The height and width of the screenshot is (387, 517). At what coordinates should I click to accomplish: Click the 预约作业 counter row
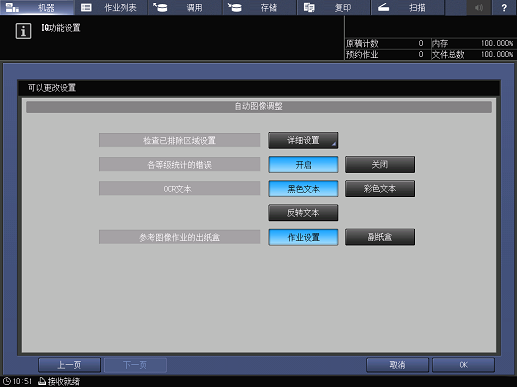(387, 54)
